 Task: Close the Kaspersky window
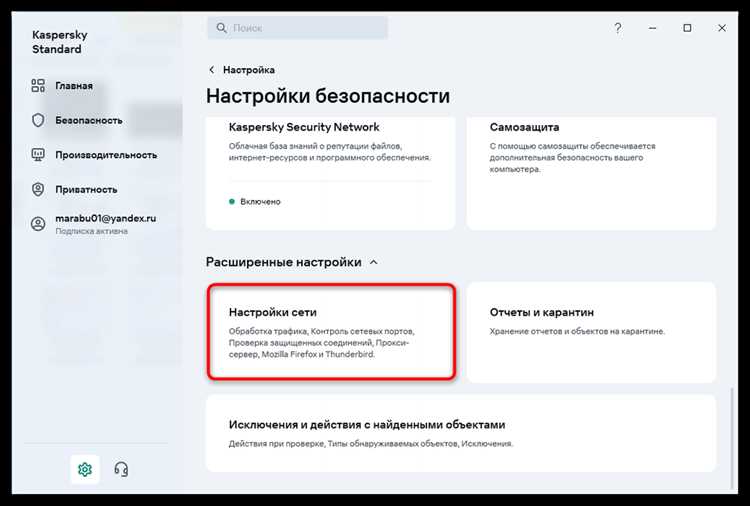coord(722,28)
